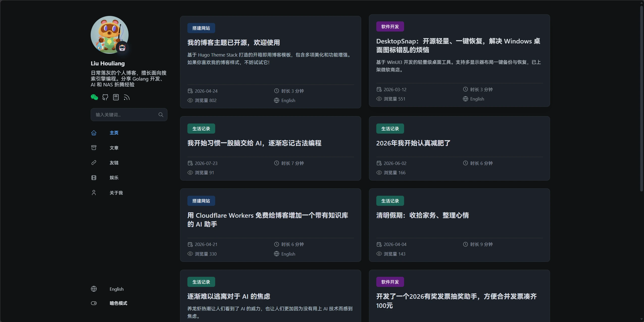Click 搭建网站 tag on Cloudflare Workers card
The height and width of the screenshot is (322, 644).
(x=201, y=201)
